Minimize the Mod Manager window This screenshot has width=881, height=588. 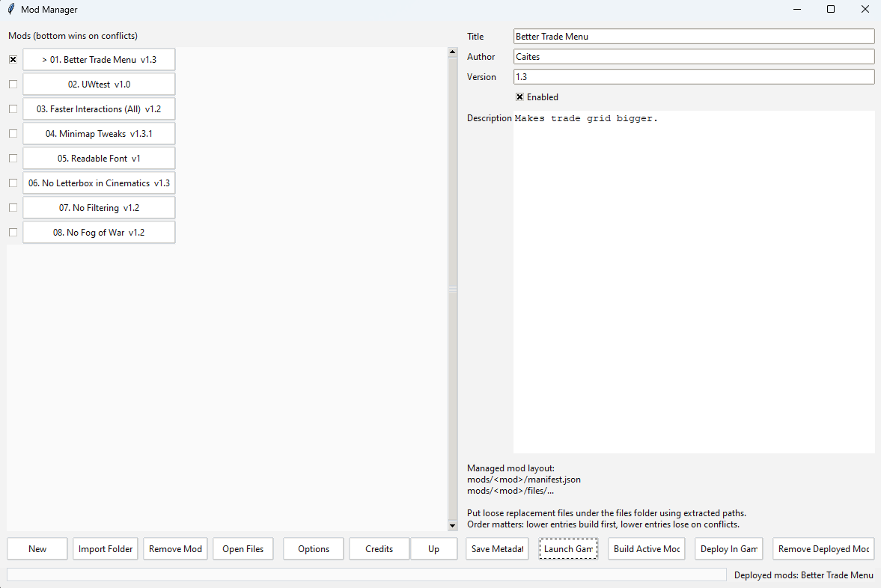click(796, 10)
